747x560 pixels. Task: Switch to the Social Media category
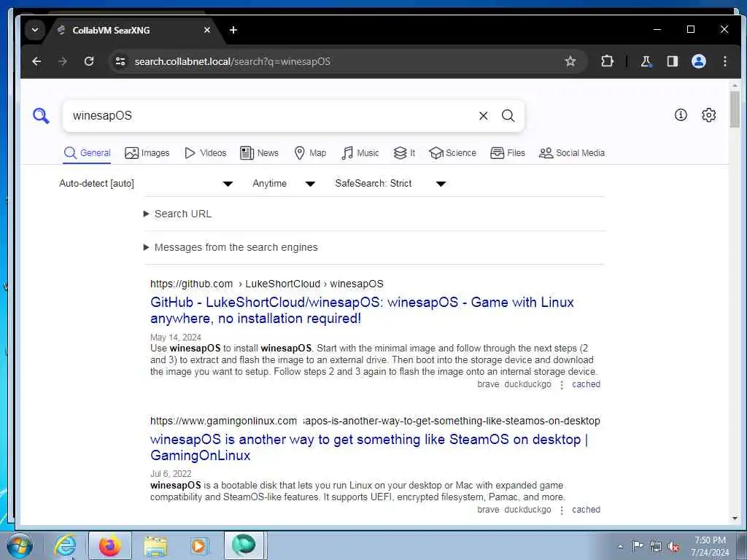572,153
